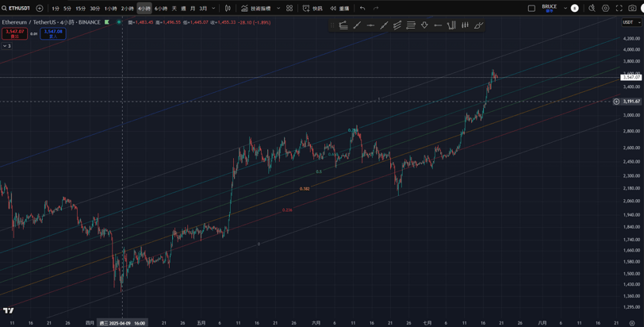Open the quick search magnifier icon
Image resolution: width=644 pixels, height=327 pixels.
[592, 8]
